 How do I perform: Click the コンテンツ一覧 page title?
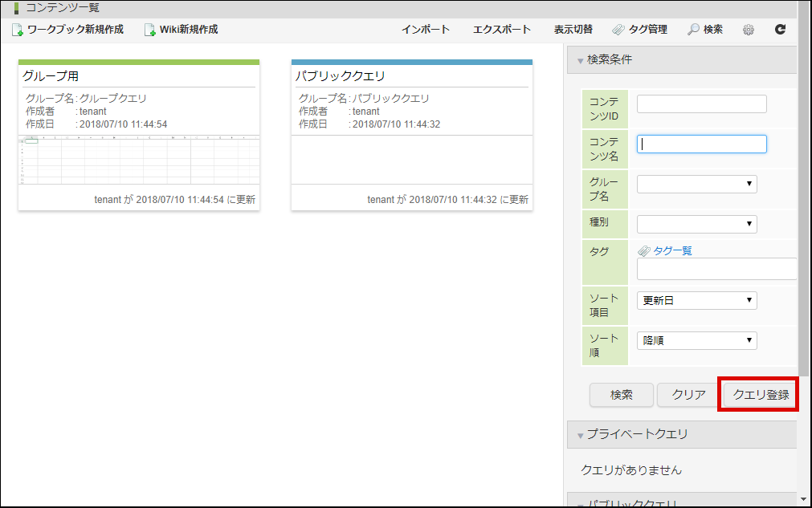pos(63,8)
